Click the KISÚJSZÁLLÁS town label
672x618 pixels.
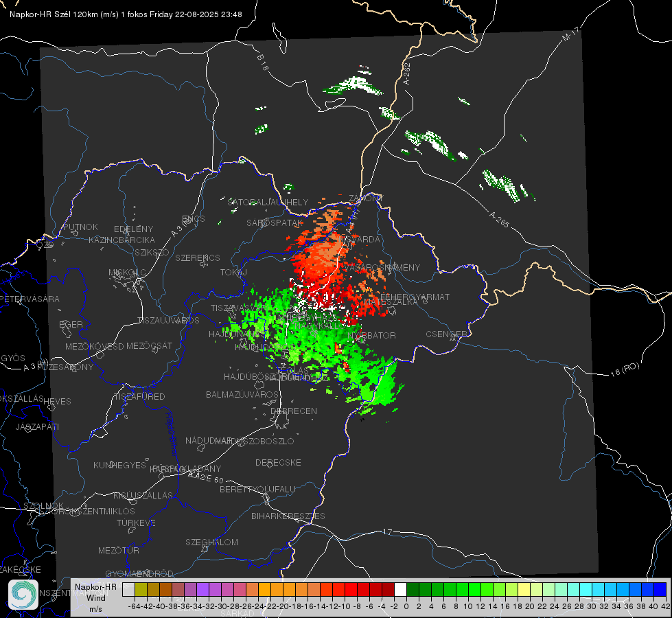143,495
